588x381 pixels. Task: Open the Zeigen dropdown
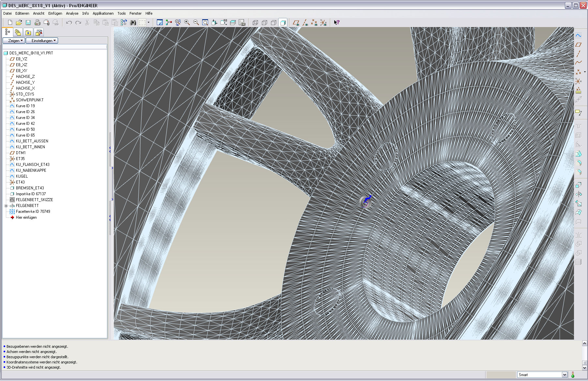tap(14, 41)
